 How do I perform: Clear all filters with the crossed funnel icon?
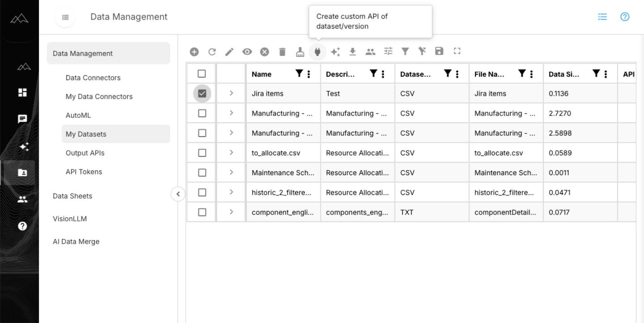point(422,51)
